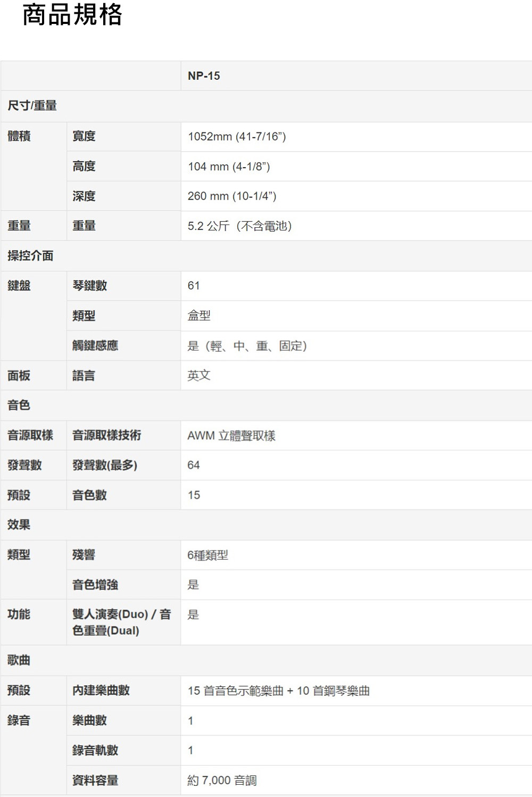Image resolution: width=532 pixels, height=797 pixels.
Task: Select the value 260 mm (10-1/4")
Action: point(232,196)
